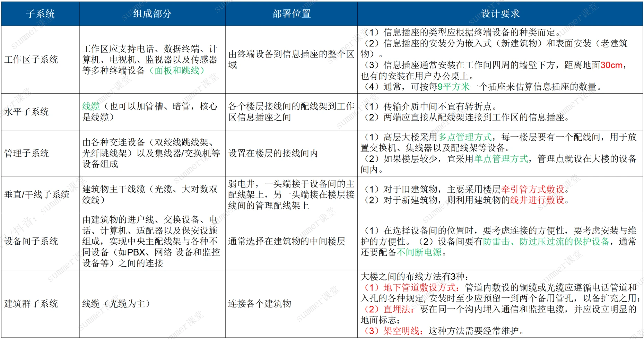Select the 垂直/干线子系统 row label
Viewport: 644px width, 339px height.
tap(37, 194)
